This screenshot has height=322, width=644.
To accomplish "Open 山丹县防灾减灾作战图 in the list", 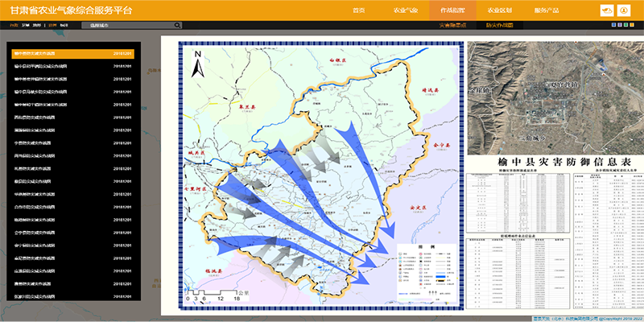I will click(73, 270).
